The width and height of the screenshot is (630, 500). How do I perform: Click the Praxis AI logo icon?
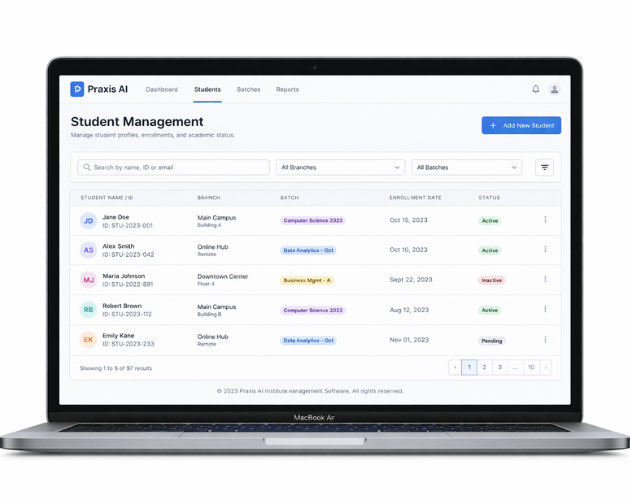point(77,89)
